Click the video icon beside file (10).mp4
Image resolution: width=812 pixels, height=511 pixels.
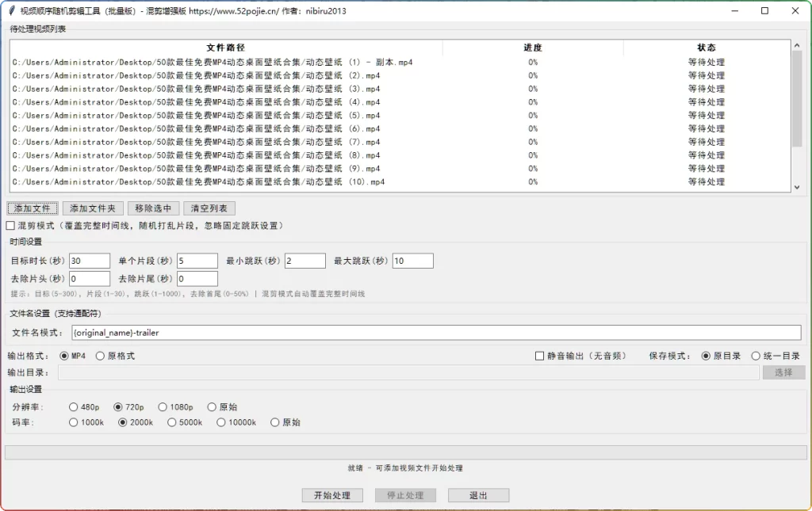11,181
